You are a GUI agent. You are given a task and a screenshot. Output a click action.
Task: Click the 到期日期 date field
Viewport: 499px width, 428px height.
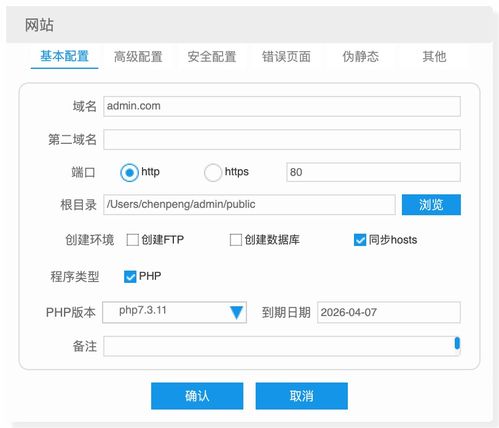pyautogui.click(x=389, y=312)
